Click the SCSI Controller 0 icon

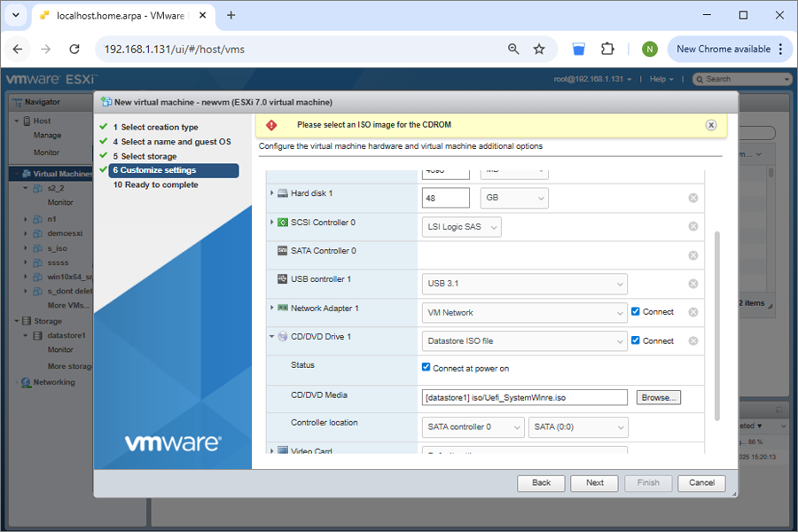(283, 223)
